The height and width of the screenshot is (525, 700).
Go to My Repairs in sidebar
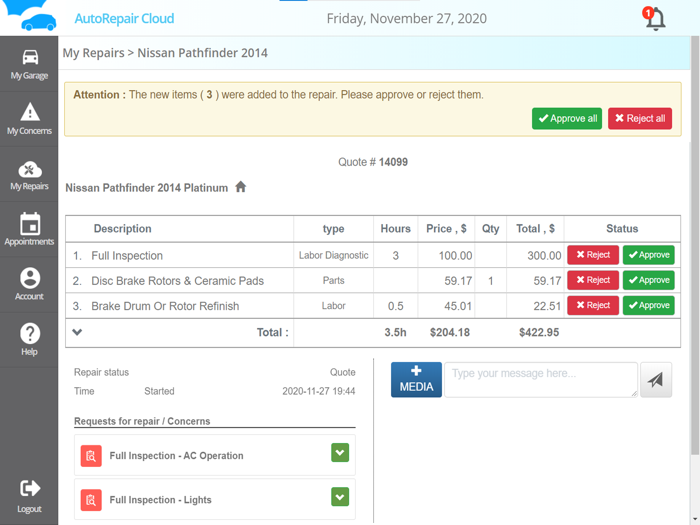click(29, 175)
